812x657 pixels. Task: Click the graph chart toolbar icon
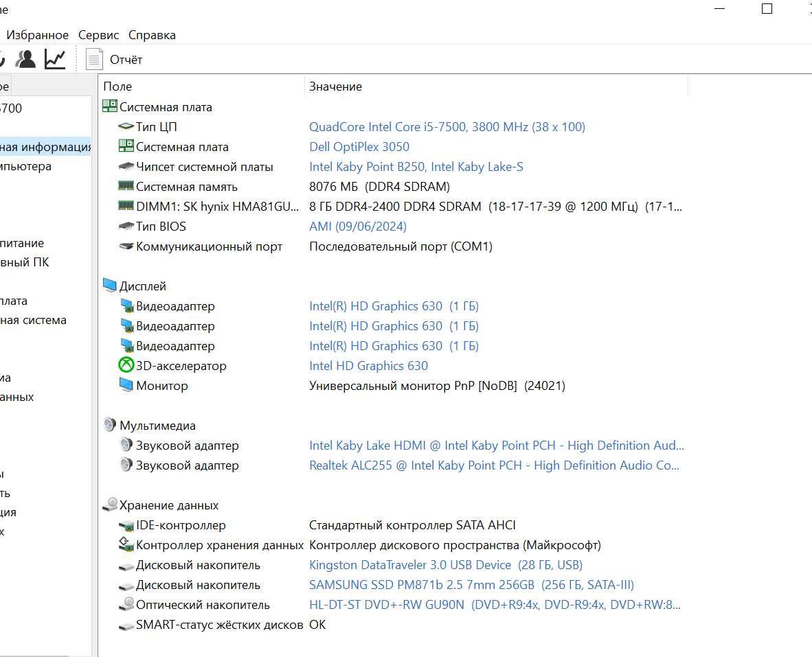tap(55, 60)
